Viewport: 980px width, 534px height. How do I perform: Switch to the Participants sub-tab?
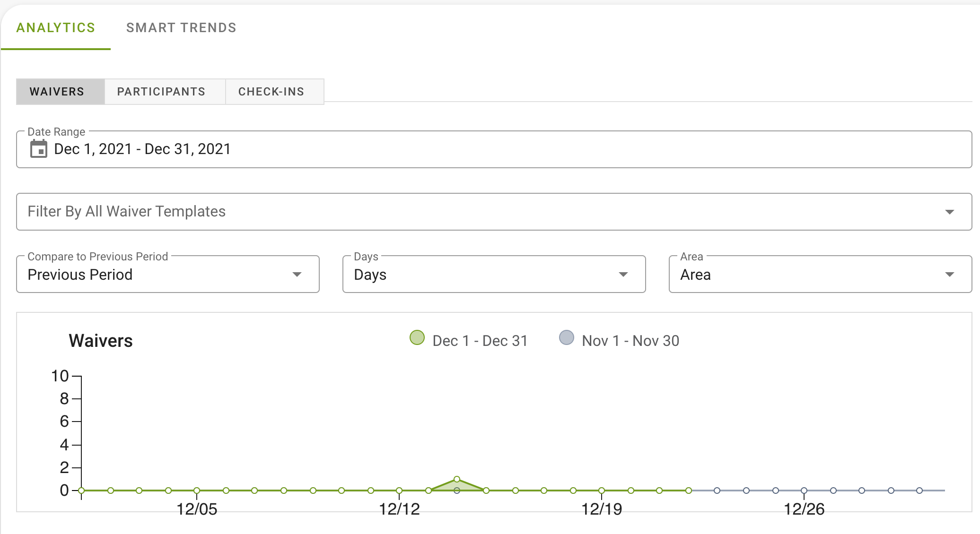point(165,92)
